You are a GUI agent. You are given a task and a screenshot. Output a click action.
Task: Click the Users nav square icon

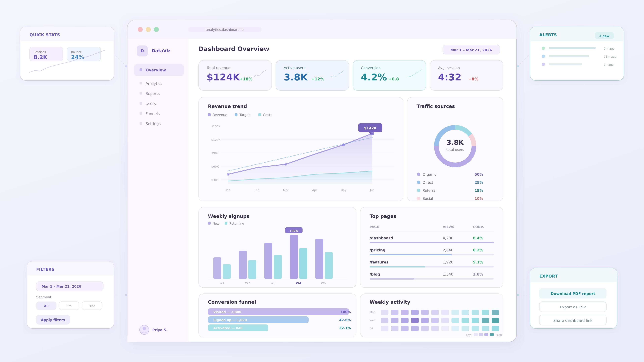pos(141,103)
